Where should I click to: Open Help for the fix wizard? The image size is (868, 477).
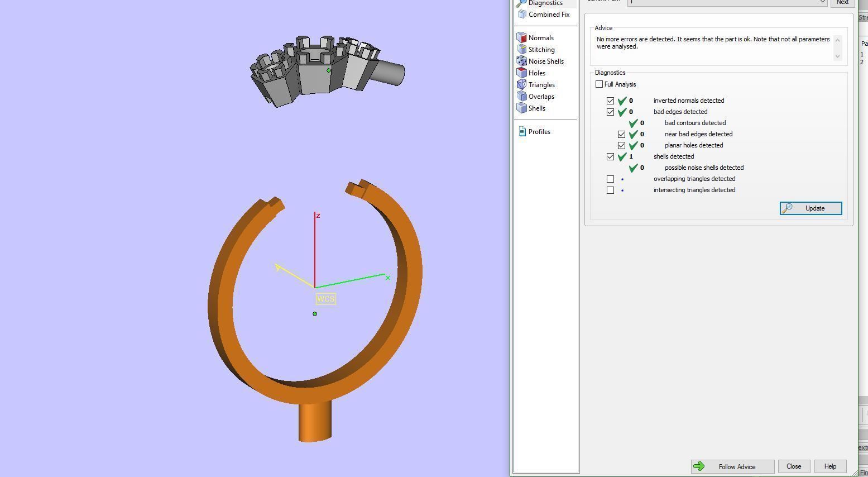pyautogui.click(x=830, y=466)
